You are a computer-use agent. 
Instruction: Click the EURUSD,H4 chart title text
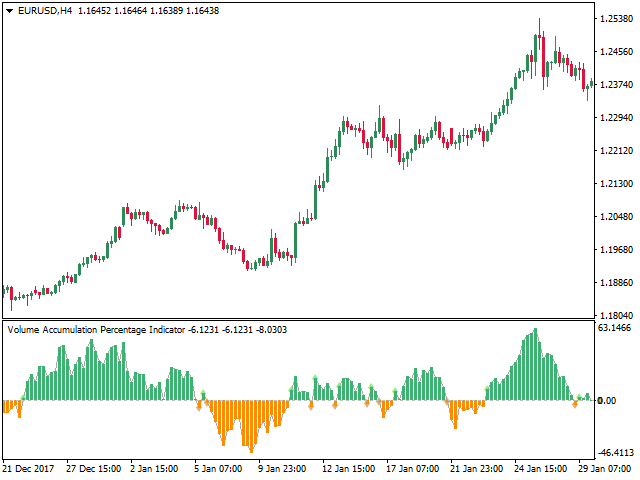pyautogui.click(x=44, y=10)
